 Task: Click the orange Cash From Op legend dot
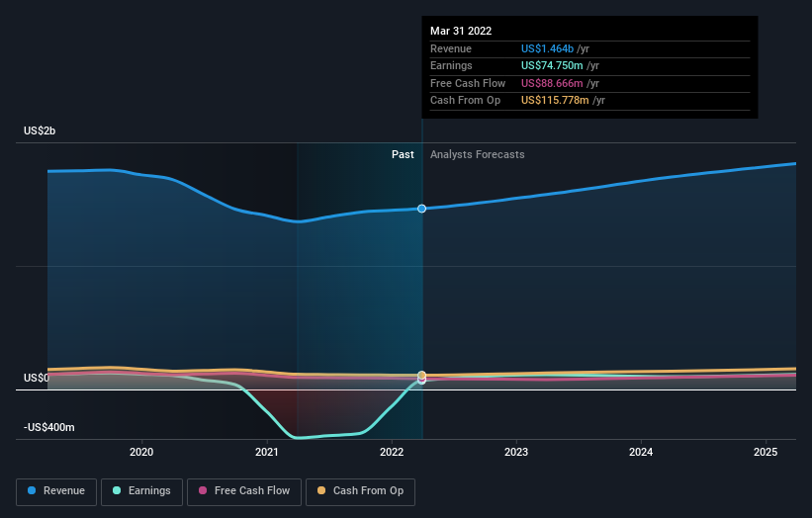tap(321, 490)
